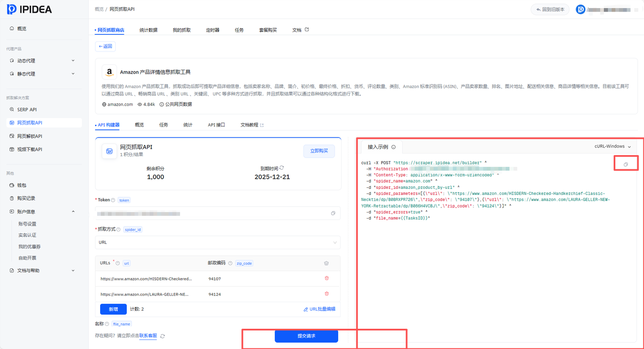Click 新增 to add a row
Image resolution: width=644 pixels, height=349 pixels.
click(x=113, y=309)
